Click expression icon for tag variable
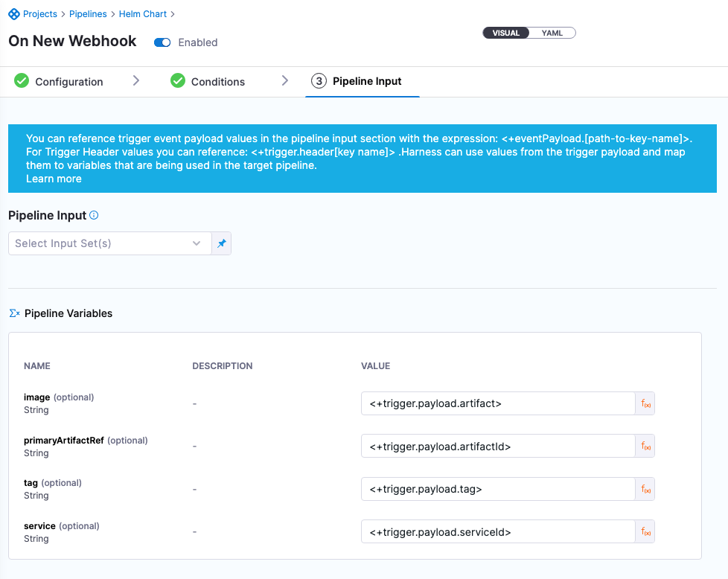 click(x=645, y=489)
